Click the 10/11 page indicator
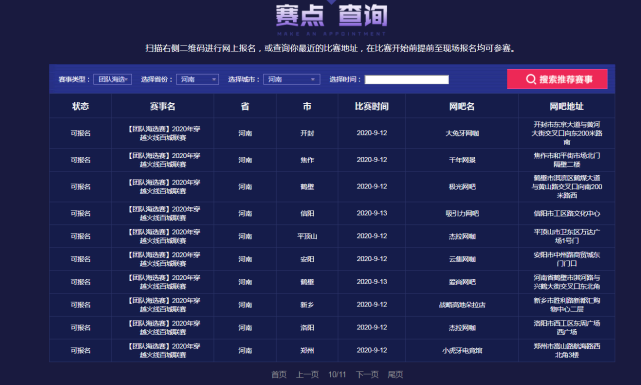The width and height of the screenshot is (641, 385). [337, 374]
